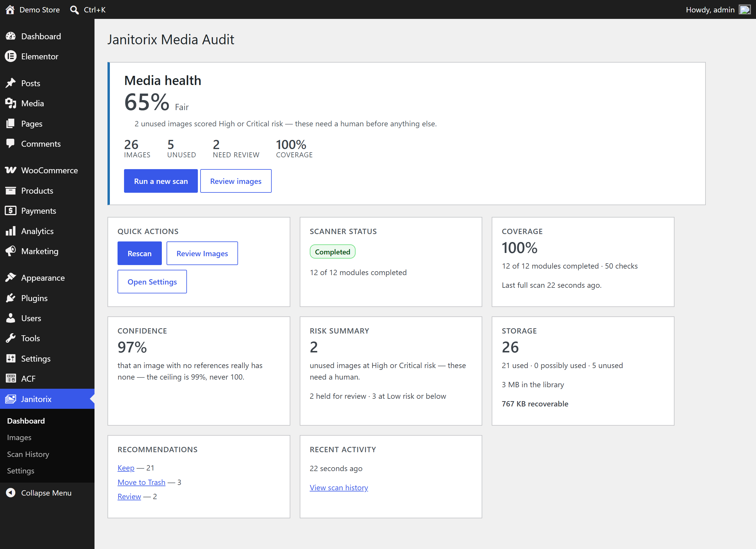Click the Ctrl+K search shortcut label
This screenshot has width=756, height=549.
[95, 10]
